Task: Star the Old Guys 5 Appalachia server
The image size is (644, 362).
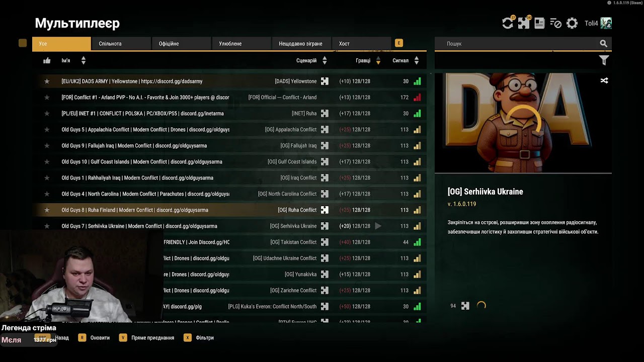Action: [x=47, y=130]
